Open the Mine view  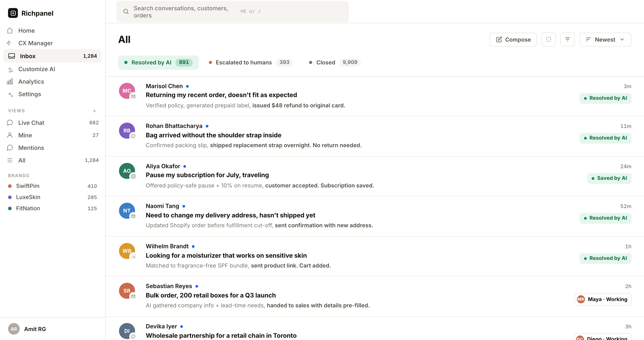coord(53,135)
